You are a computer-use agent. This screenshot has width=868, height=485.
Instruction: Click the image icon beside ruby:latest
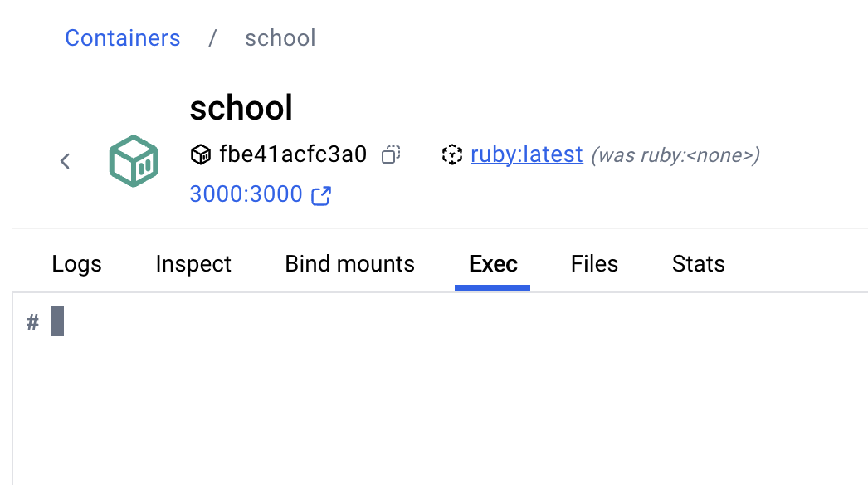[x=451, y=154]
